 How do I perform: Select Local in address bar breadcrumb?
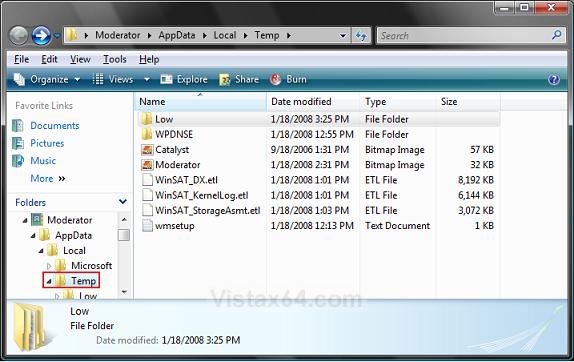225,35
